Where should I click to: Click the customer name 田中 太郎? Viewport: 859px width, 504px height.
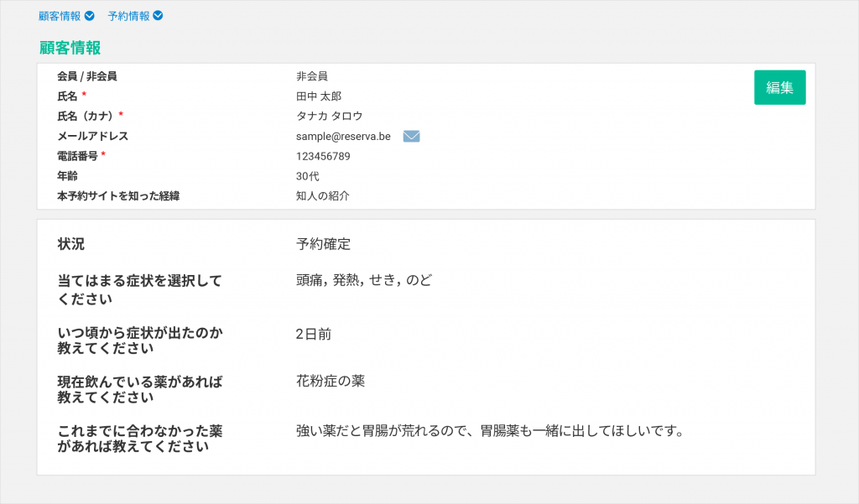(319, 96)
